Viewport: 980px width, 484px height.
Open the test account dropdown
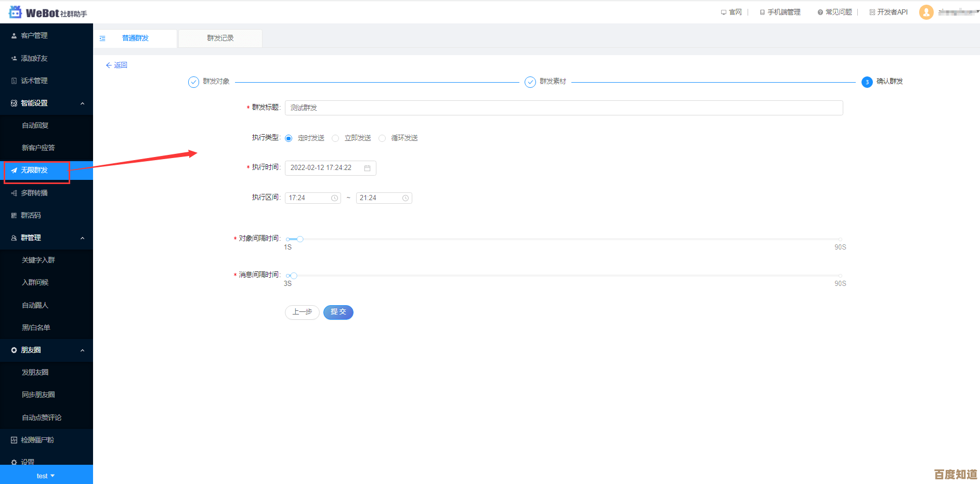coord(46,476)
